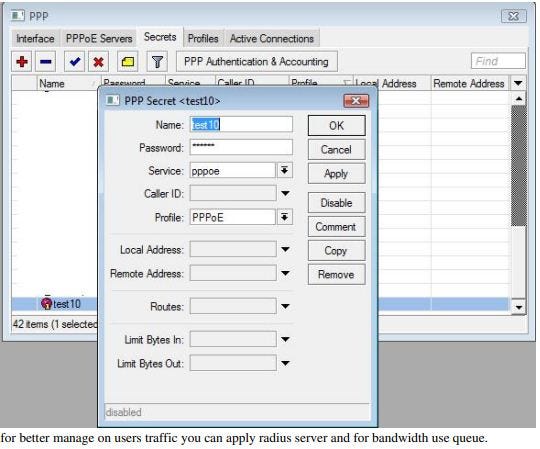
Task: Expand the Limit Bytes In arrow
Action: click(285, 339)
